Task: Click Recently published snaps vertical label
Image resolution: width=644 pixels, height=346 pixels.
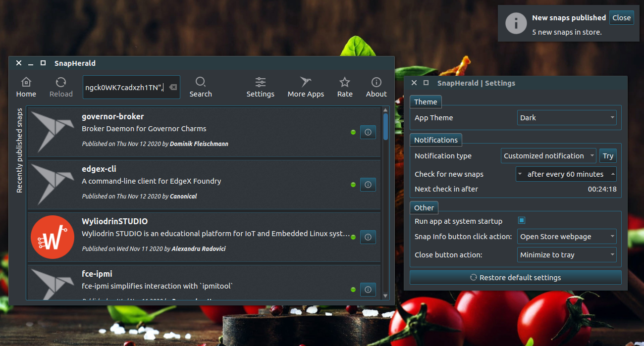Action: (x=20, y=150)
